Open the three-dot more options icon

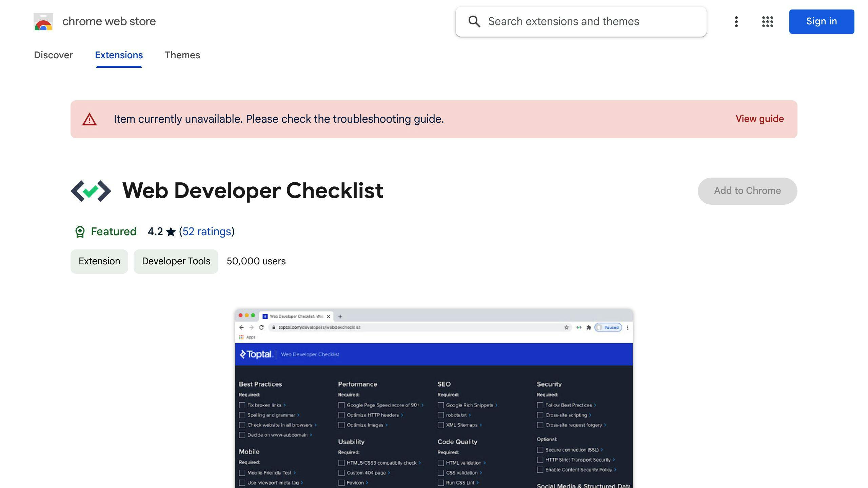tap(736, 21)
